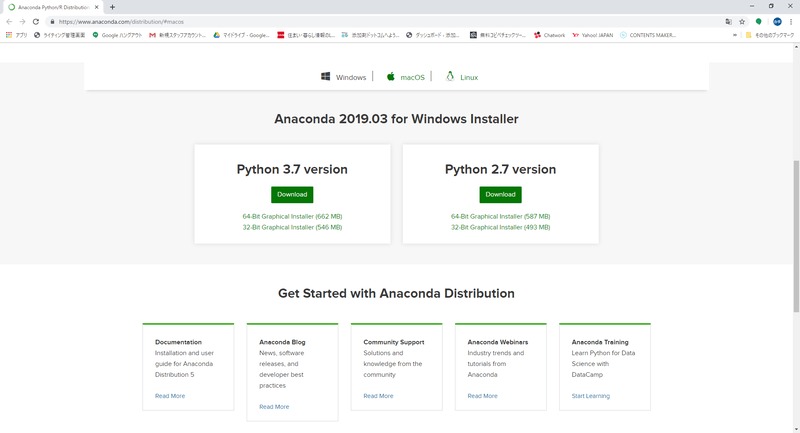Close the Anaconda Python/R Distribution tab
The image size is (800, 433).
(x=96, y=7)
